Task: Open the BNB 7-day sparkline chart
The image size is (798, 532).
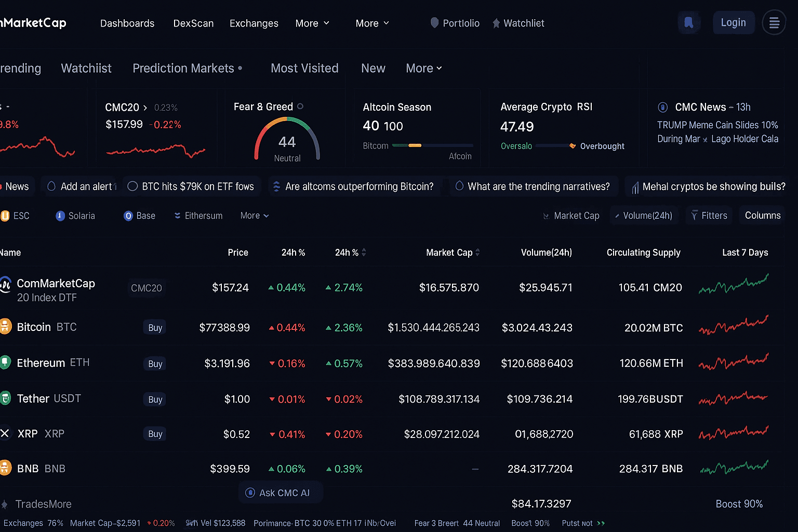Action: (x=734, y=467)
